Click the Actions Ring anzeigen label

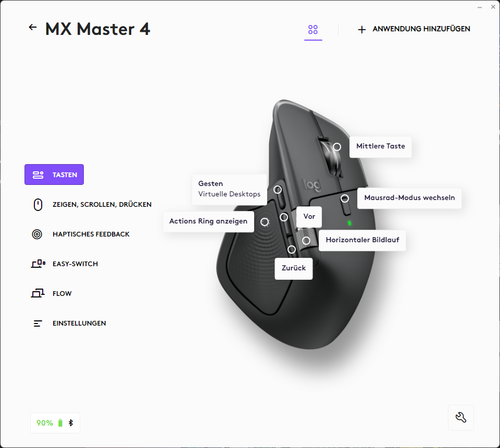click(x=208, y=221)
